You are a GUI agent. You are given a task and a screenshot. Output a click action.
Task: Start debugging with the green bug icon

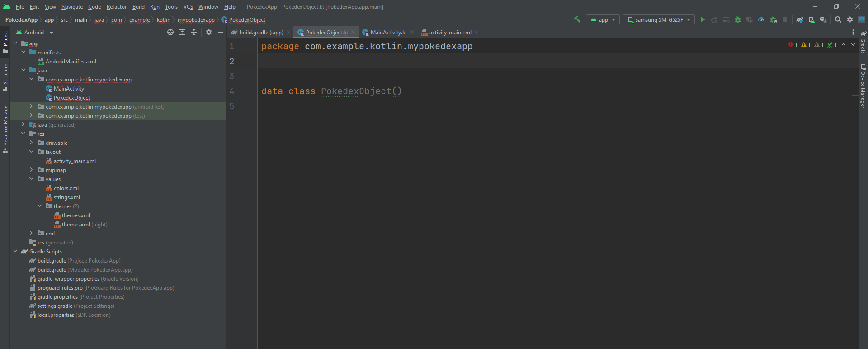tap(738, 19)
